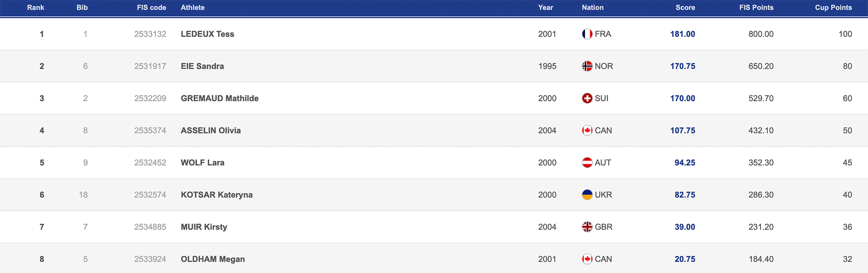This screenshot has height=273, width=868.
Task: Click the Swiss flag icon beside SUI
Action: tap(587, 98)
